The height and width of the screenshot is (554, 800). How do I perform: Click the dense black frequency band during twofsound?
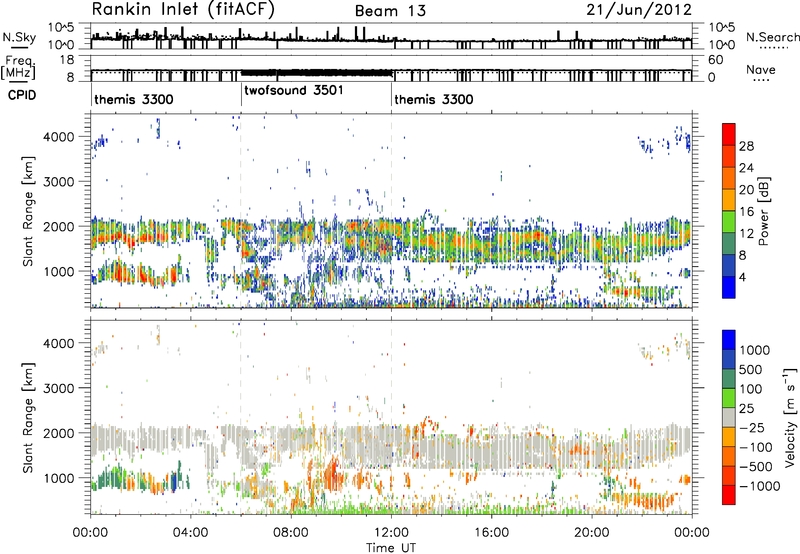[x=316, y=73]
